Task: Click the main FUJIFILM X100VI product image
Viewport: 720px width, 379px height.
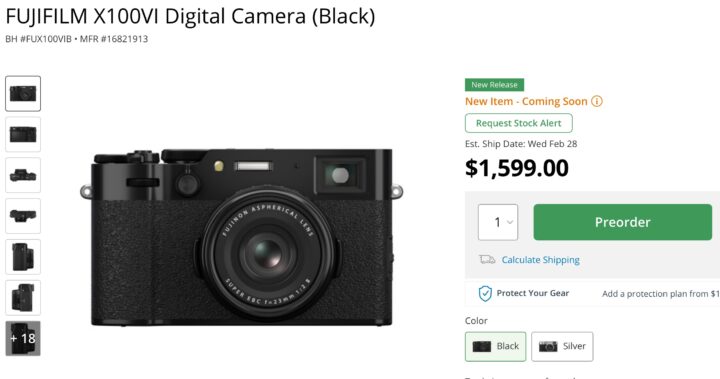Action: click(x=242, y=237)
